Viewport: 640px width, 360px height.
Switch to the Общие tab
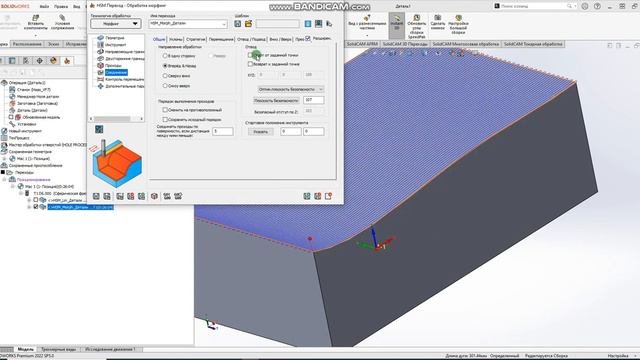point(159,39)
